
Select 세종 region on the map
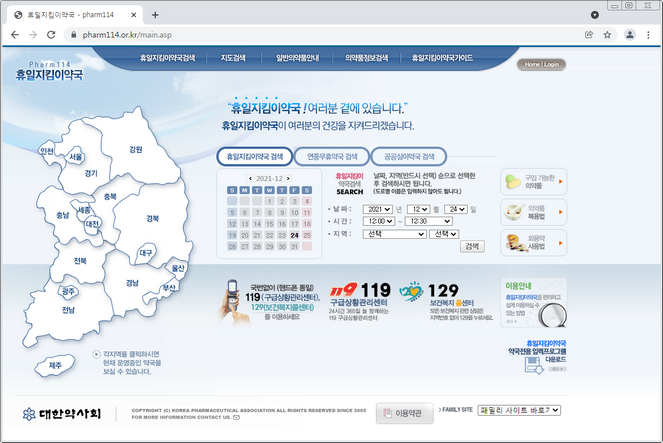pos(83,210)
